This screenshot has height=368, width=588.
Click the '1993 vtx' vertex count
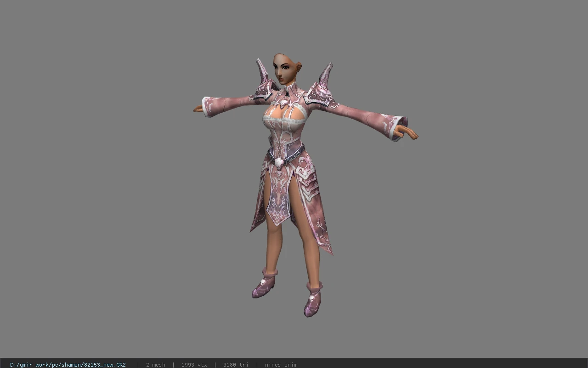tap(194, 365)
